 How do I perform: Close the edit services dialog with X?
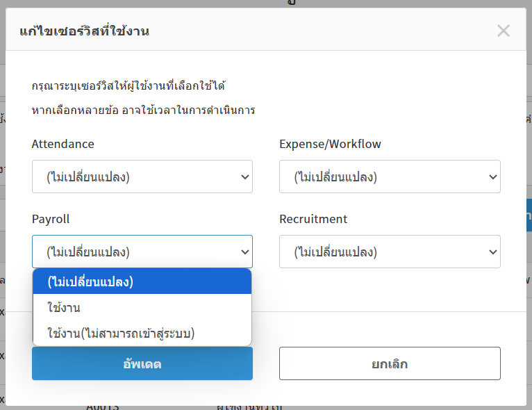tap(504, 31)
